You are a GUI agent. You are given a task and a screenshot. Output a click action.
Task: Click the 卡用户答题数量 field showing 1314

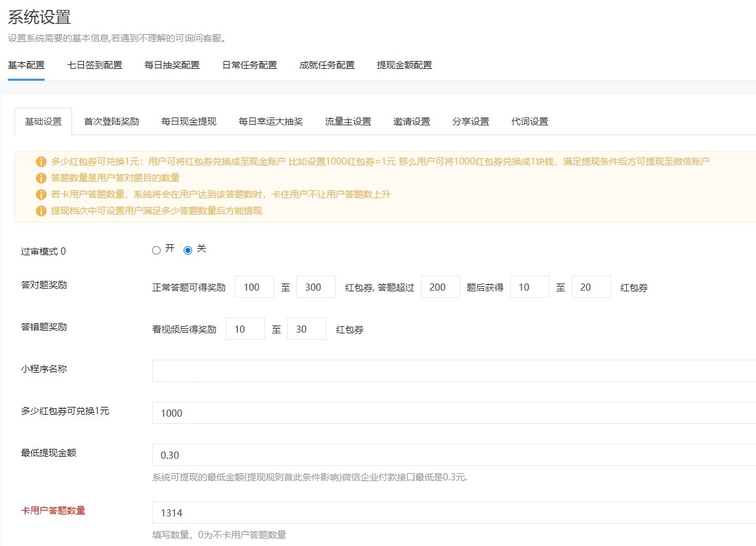point(393,511)
